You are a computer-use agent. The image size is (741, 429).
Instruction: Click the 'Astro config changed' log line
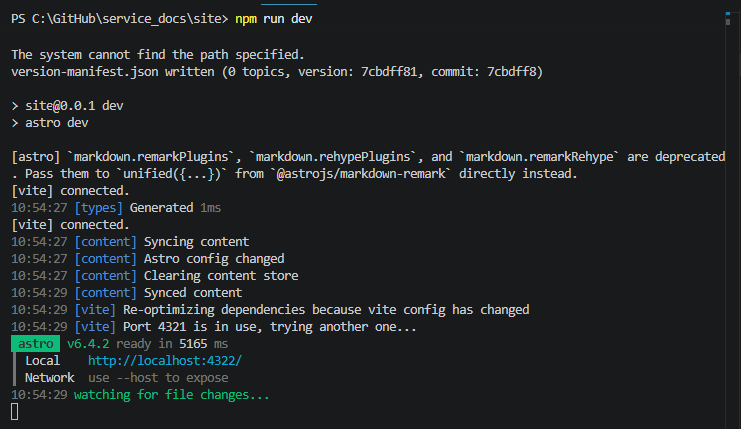pyautogui.click(x=148, y=259)
